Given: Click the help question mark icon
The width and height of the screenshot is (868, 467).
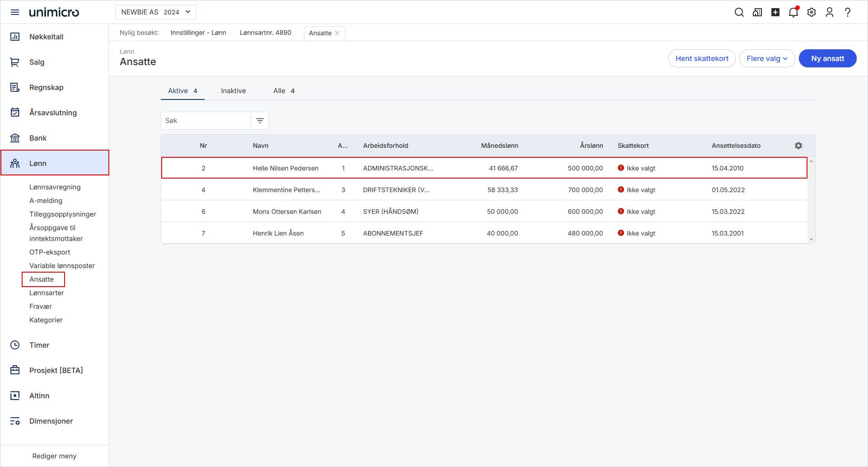Looking at the screenshot, I should (848, 12).
